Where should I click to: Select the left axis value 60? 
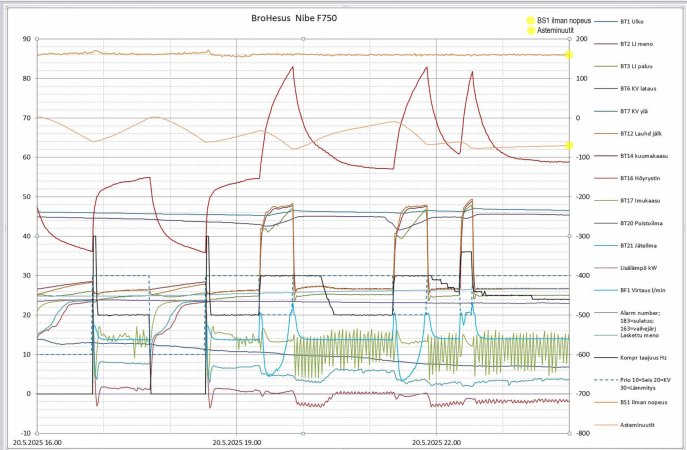tap(27, 157)
